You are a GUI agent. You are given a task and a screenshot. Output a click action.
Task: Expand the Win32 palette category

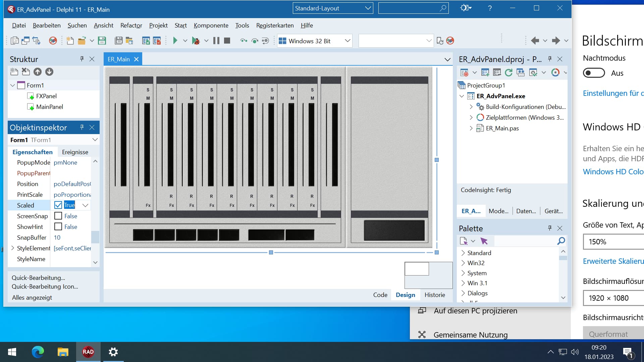[x=463, y=263]
